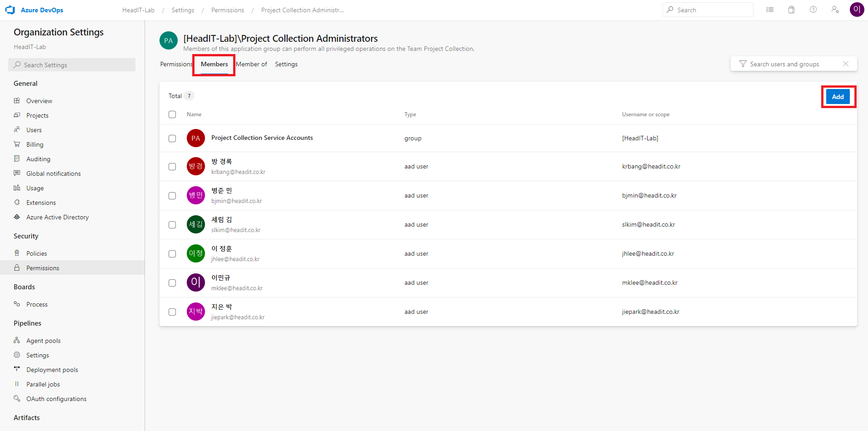Click the Name column header
This screenshot has height=431, width=868.
click(x=194, y=114)
